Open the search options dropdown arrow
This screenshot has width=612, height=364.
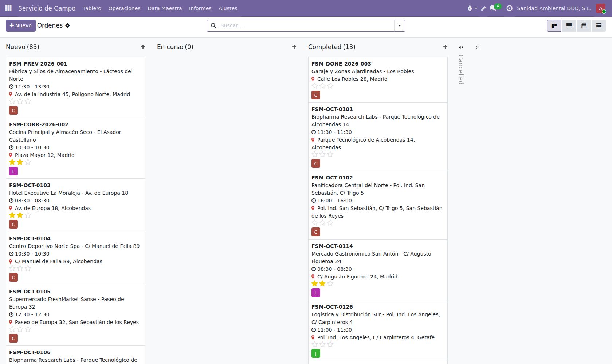click(400, 25)
